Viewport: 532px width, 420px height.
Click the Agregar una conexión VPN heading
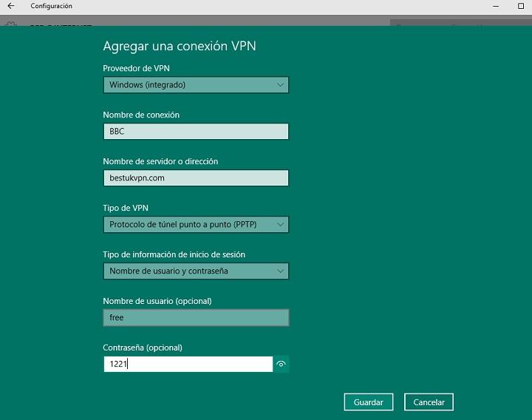point(180,46)
